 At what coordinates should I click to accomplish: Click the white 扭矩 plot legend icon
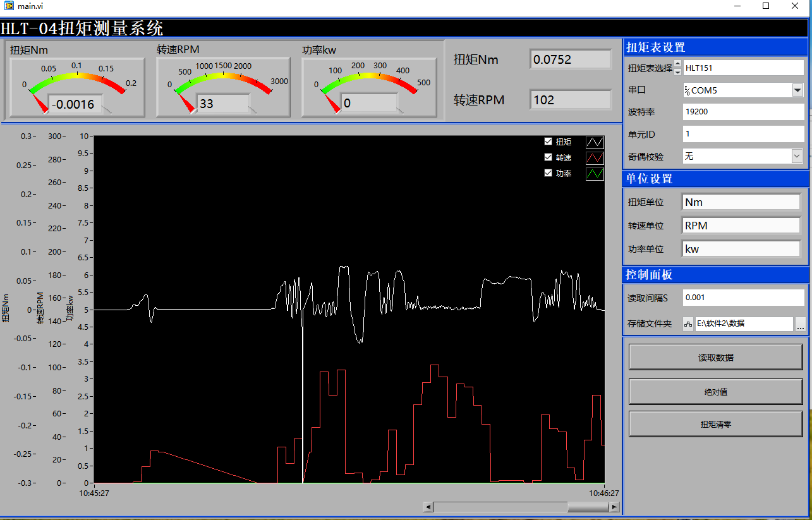pos(595,142)
